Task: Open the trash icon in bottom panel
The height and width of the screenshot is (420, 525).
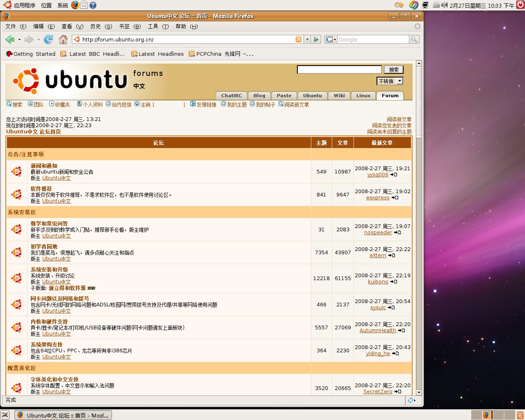Action: click(x=520, y=415)
